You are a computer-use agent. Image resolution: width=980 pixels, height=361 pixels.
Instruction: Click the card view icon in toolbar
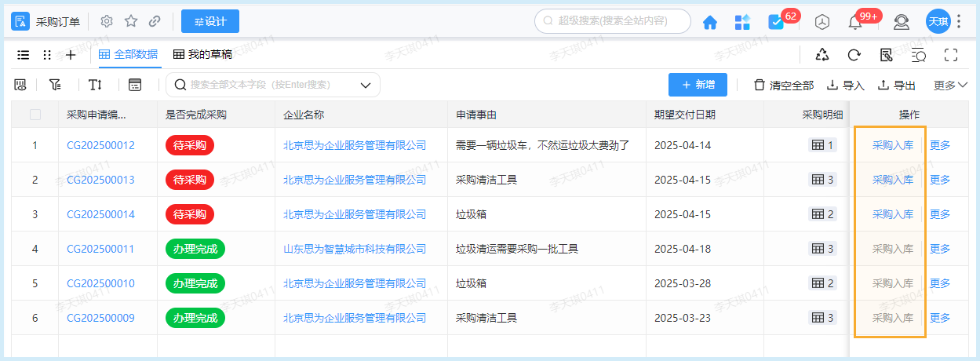[x=135, y=85]
